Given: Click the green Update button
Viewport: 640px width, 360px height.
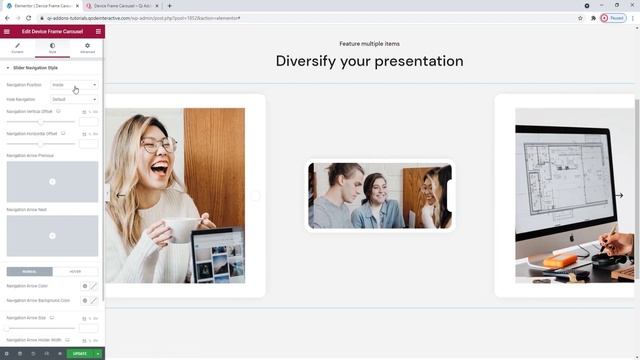Looking at the screenshot, I should [x=80, y=353].
